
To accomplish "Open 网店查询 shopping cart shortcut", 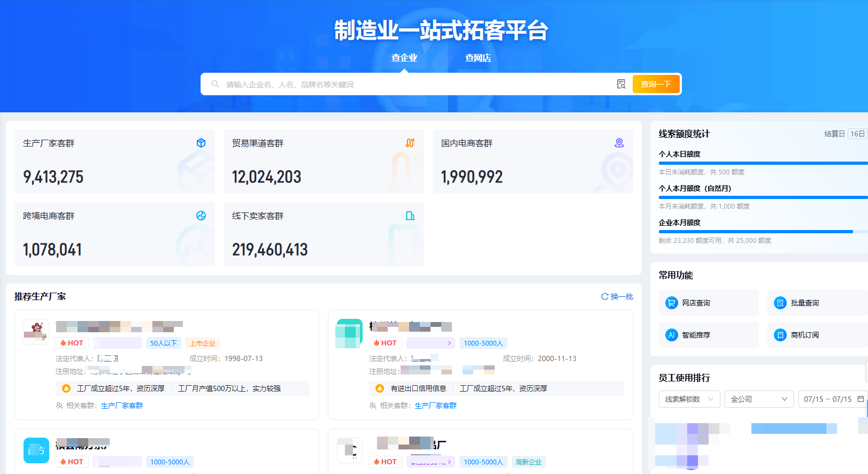I will point(708,303).
